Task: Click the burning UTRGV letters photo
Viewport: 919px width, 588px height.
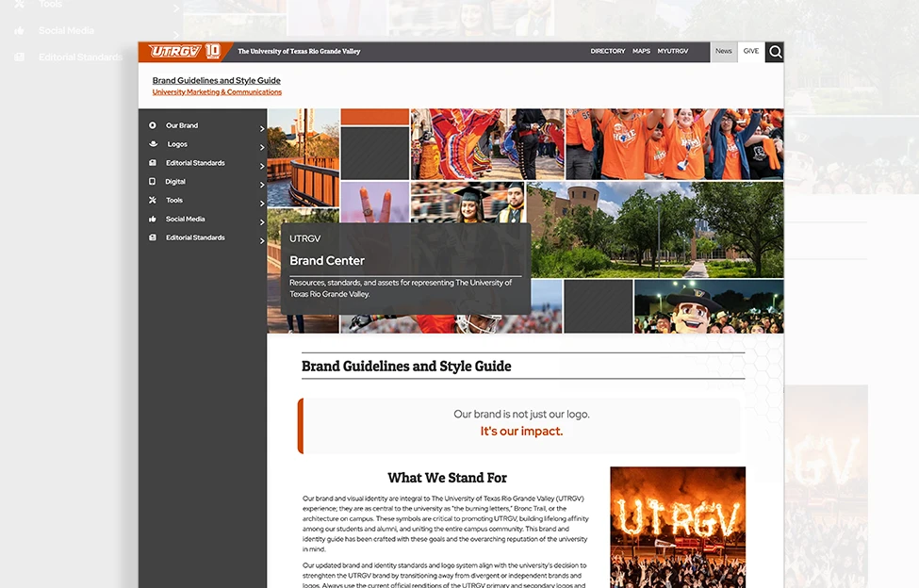Action: (x=678, y=527)
